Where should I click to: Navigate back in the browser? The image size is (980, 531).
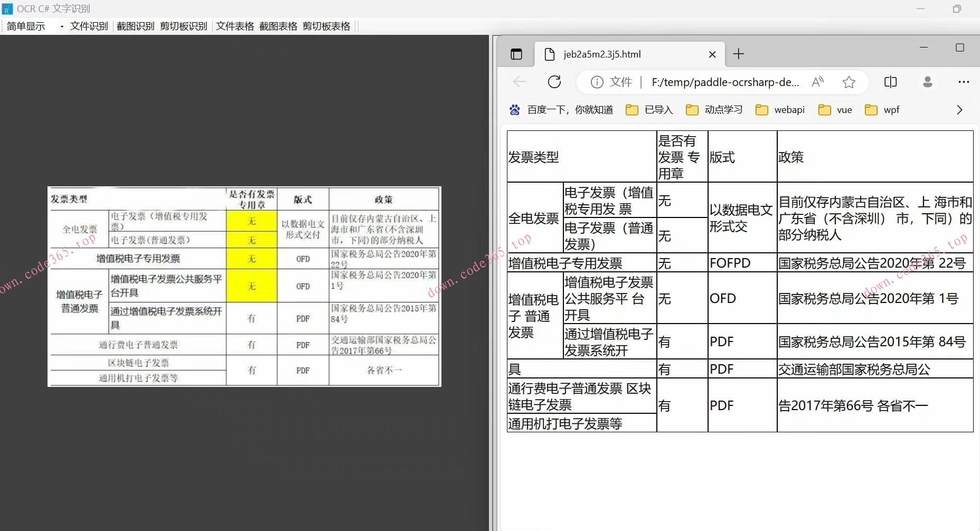(x=519, y=82)
